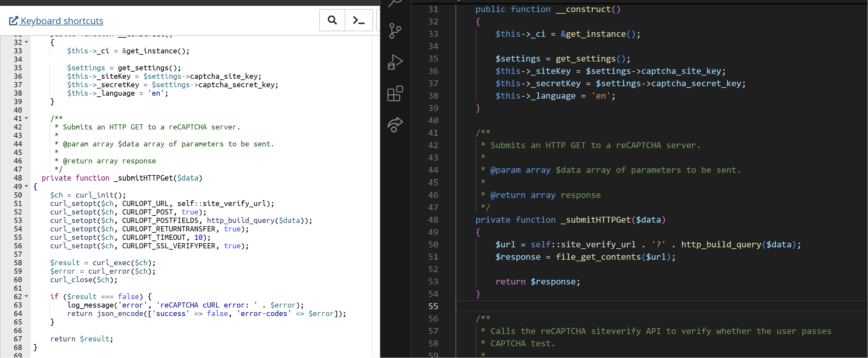
Task: Open Source Control in the activity bar
Action: pyautogui.click(x=395, y=31)
